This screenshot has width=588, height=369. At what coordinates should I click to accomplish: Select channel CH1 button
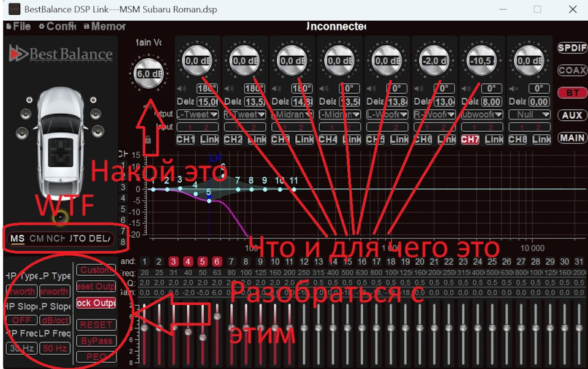point(186,140)
